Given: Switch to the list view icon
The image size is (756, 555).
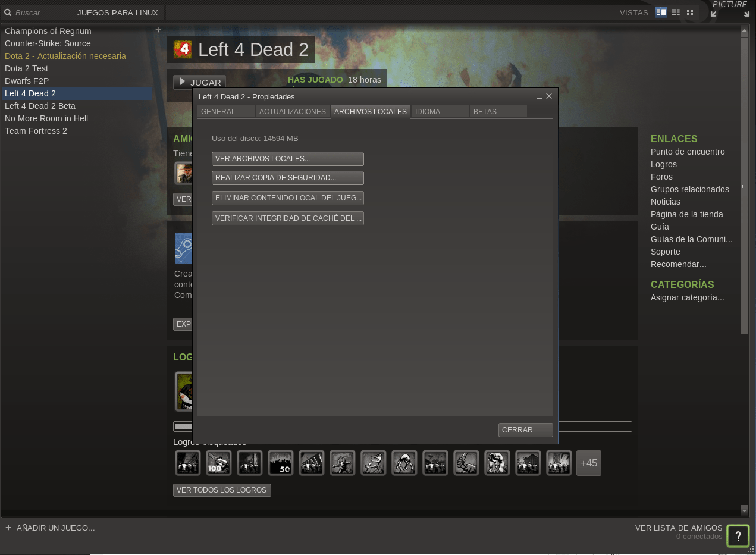Looking at the screenshot, I should pos(676,12).
